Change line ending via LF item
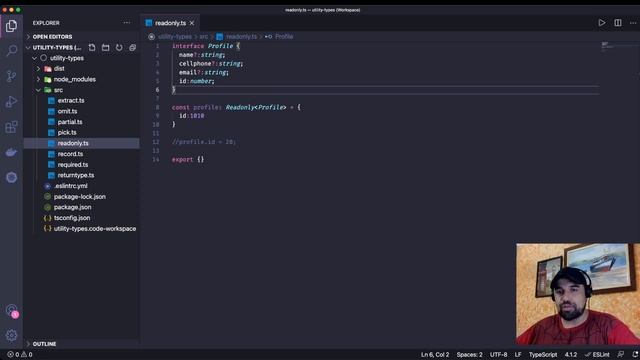This screenshot has width=640, height=360. coord(518,355)
